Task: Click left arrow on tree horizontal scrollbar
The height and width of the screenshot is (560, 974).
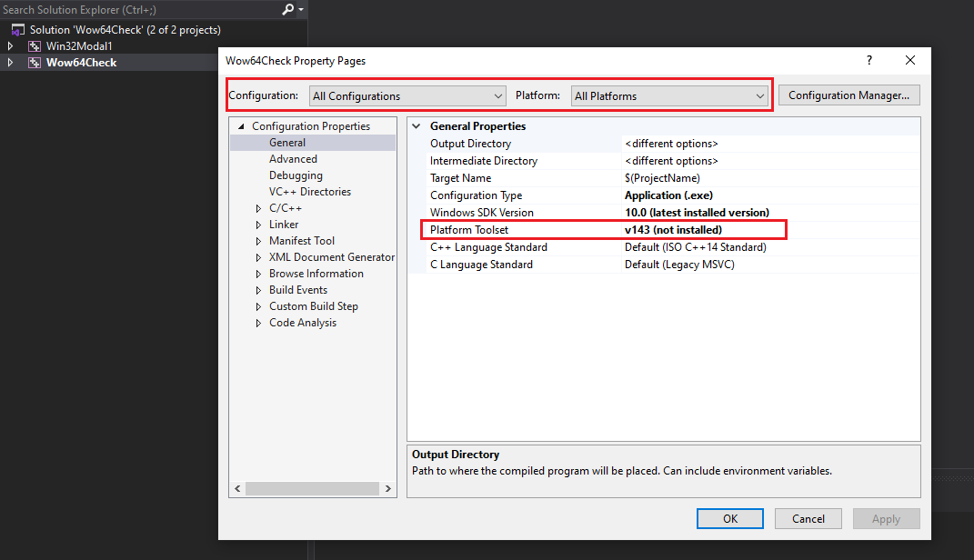Action: click(x=237, y=488)
